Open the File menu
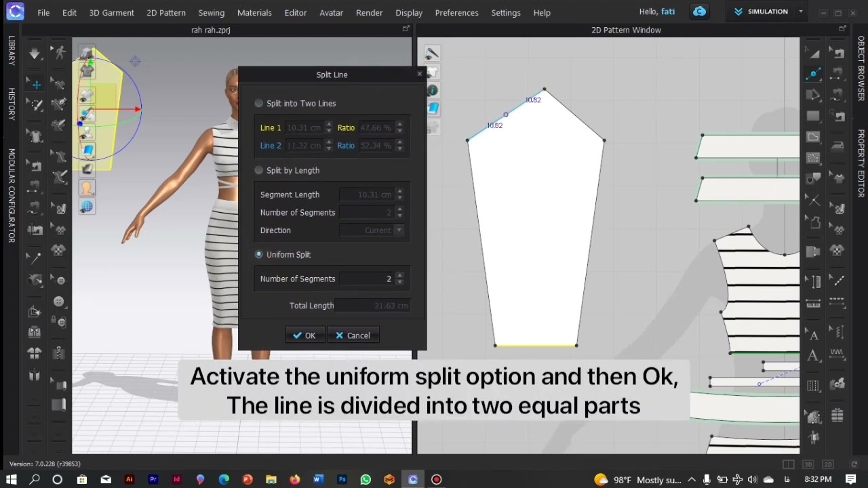 pyautogui.click(x=43, y=12)
